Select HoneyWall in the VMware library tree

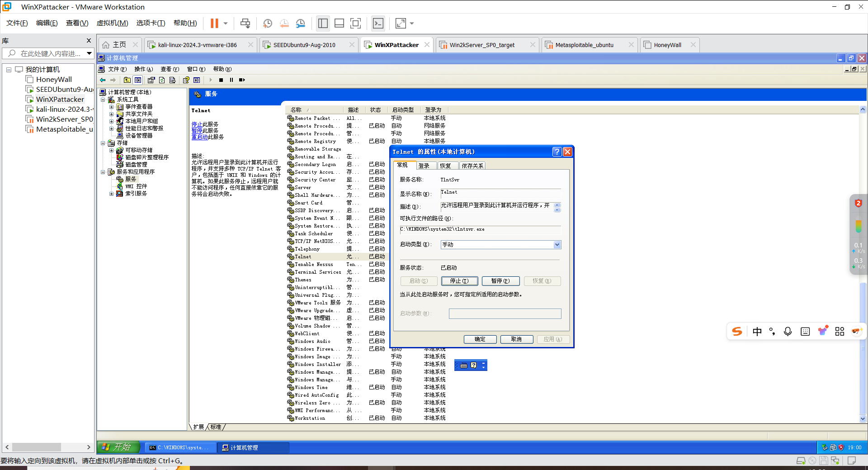(54, 80)
